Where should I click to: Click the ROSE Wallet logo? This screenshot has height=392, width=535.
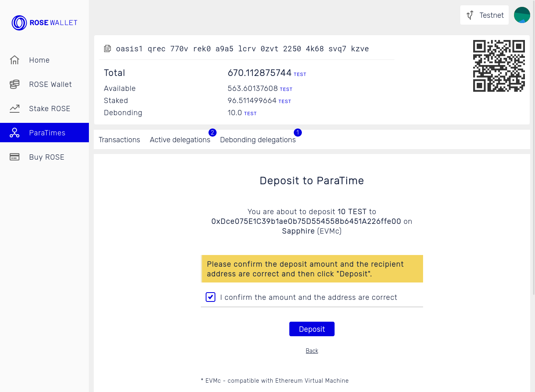pos(44,23)
